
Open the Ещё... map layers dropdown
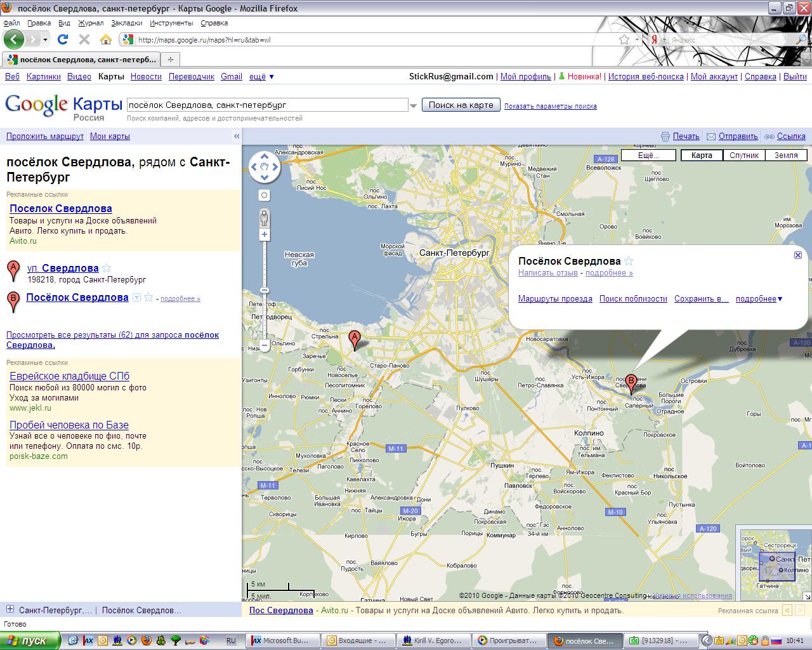[x=648, y=155]
